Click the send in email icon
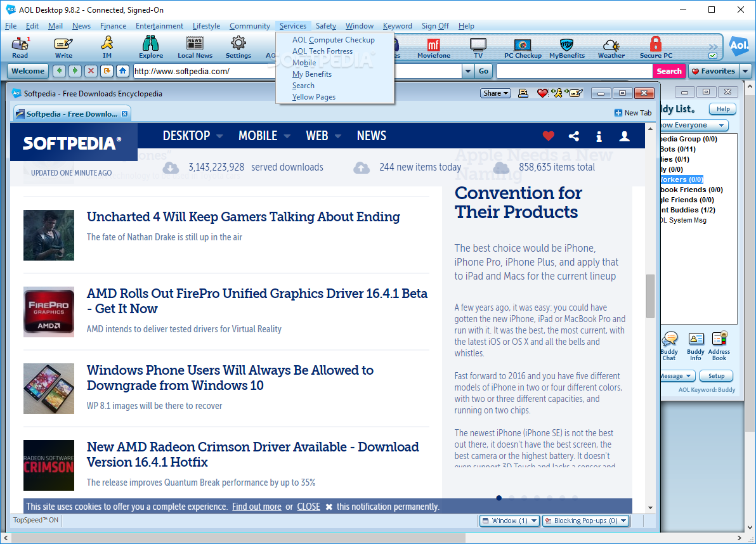The height and width of the screenshot is (544, 756). click(x=574, y=93)
